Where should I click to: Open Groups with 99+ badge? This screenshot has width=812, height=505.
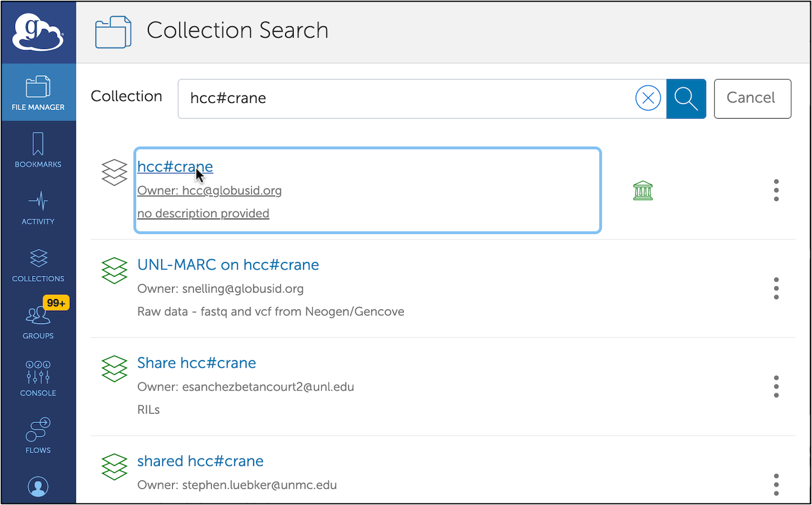(x=38, y=321)
